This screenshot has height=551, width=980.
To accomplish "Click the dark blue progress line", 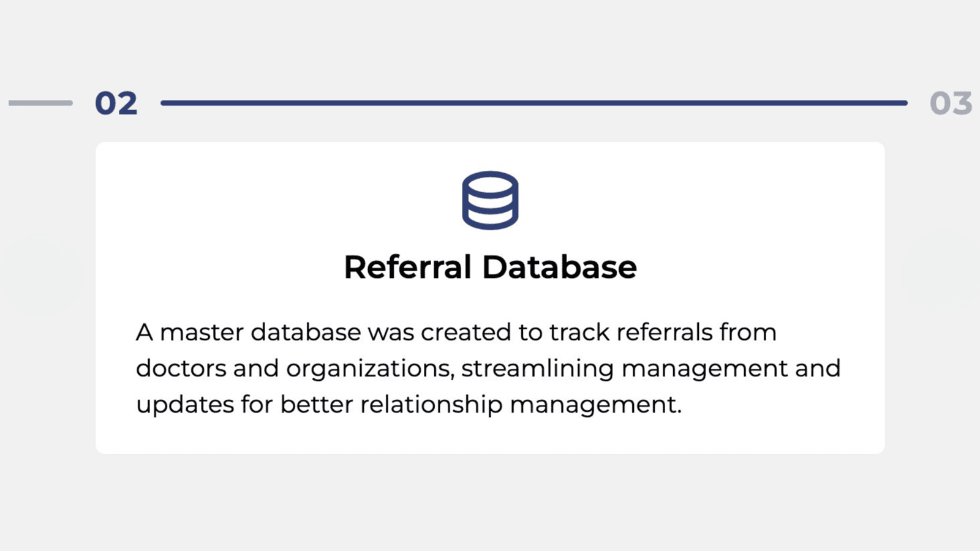I will pyautogui.click(x=534, y=103).
